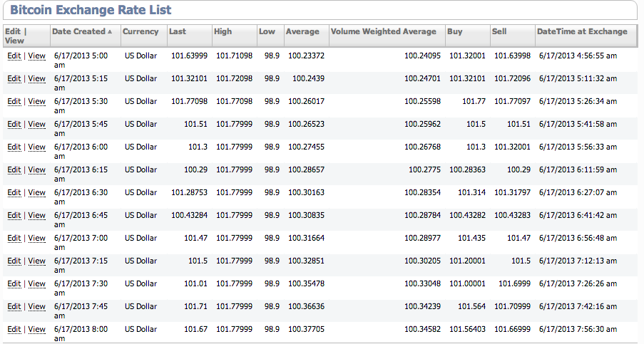Select Average value 100.23372
The height and width of the screenshot is (344, 644).
click(306, 56)
